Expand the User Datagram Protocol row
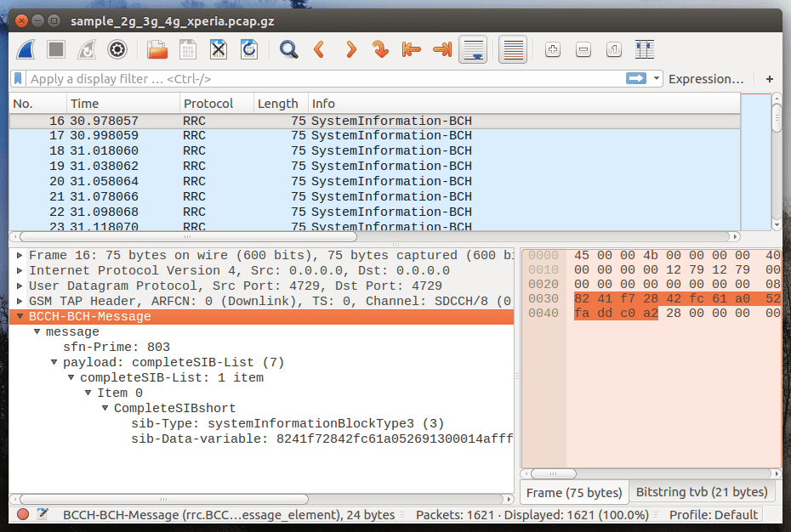791x532 pixels. tap(20, 286)
